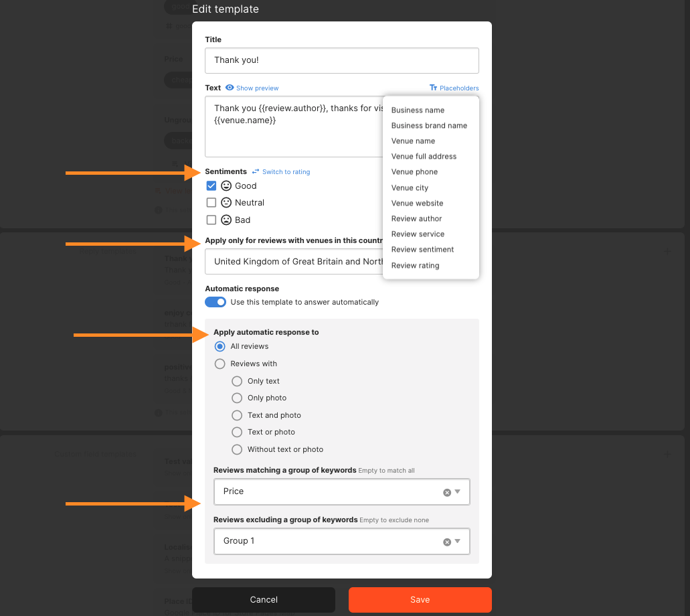Select the Text and photo radio option
The image size is (690, 616).
tap(236, 415)
